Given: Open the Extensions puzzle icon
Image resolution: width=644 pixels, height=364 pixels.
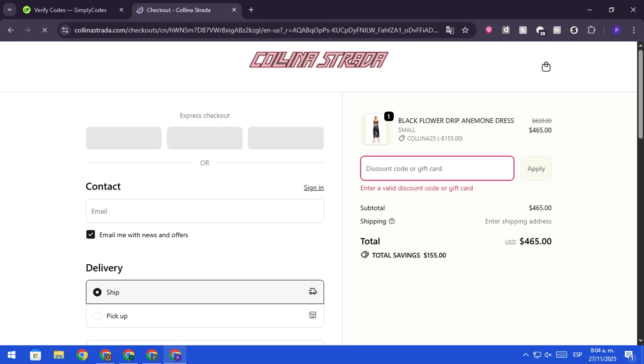Looking at the screenshot, I should point(591,30).
